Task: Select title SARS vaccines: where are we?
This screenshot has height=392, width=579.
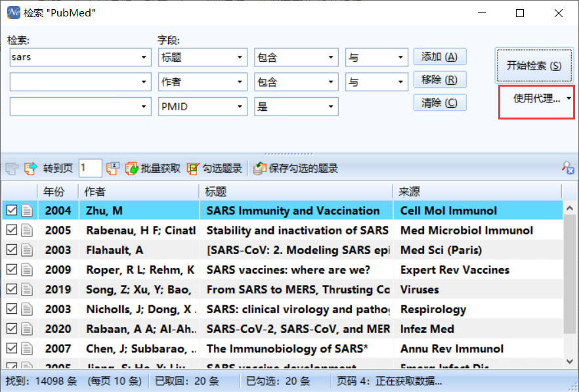Action: [288, 270]
